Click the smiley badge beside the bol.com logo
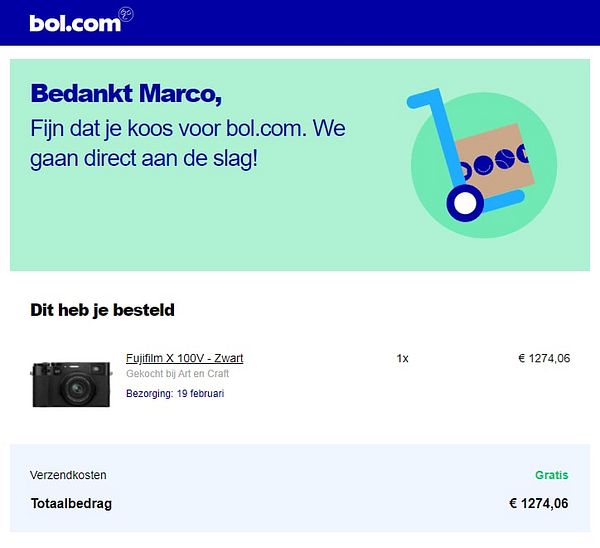Screen dimensions: 600x548 coord(126,13)
